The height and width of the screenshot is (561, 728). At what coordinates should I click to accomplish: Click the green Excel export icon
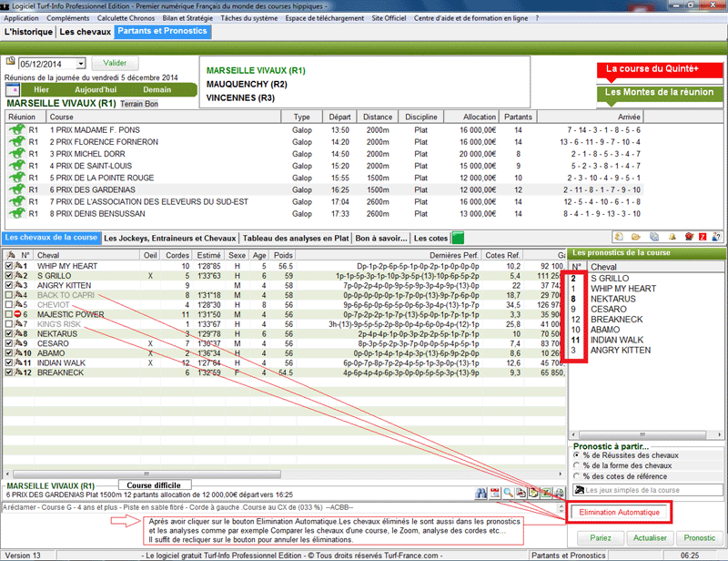click(x=547, y=493)
